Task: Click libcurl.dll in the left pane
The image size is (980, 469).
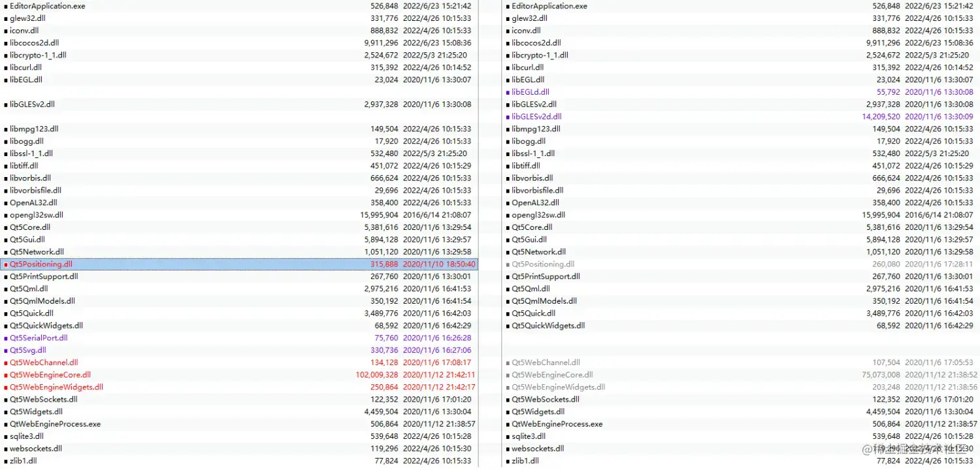Action: [25, 67]
